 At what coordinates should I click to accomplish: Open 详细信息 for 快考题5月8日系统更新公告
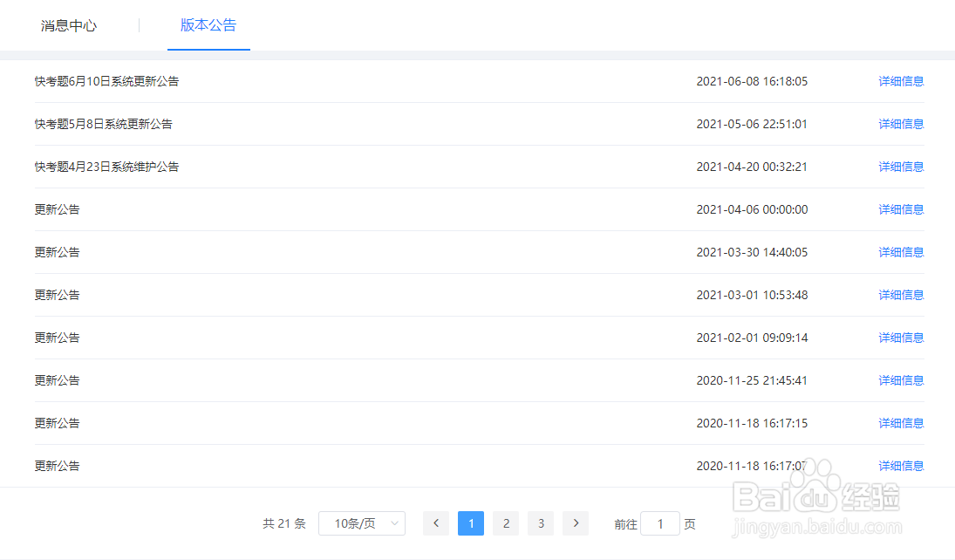pos(901,124)
